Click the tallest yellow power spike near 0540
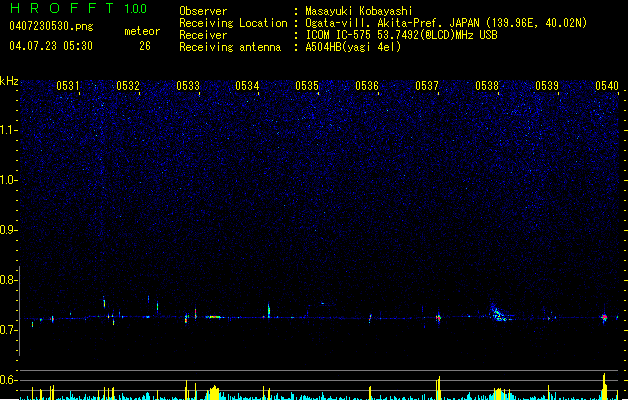629x400 pixels. click(605, 386)
